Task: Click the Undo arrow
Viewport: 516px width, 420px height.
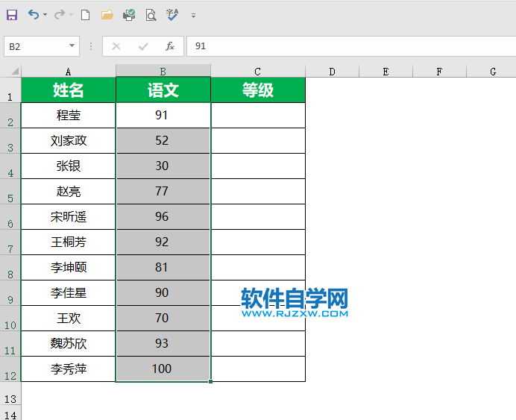Action: (x=34, y=14)
